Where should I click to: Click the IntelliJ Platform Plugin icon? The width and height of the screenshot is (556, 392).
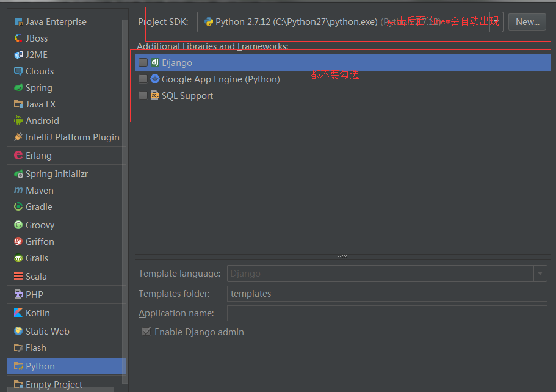pyautogui.click(x=18, y=137)
